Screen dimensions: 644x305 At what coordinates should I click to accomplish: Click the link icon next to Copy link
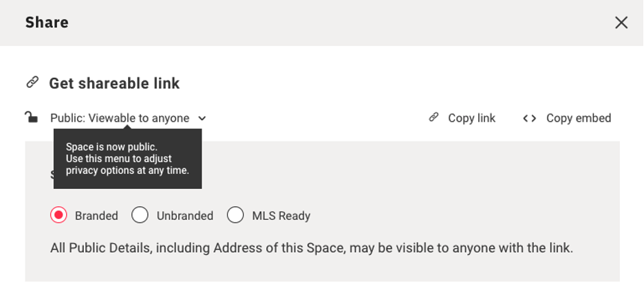pos(433,117)
